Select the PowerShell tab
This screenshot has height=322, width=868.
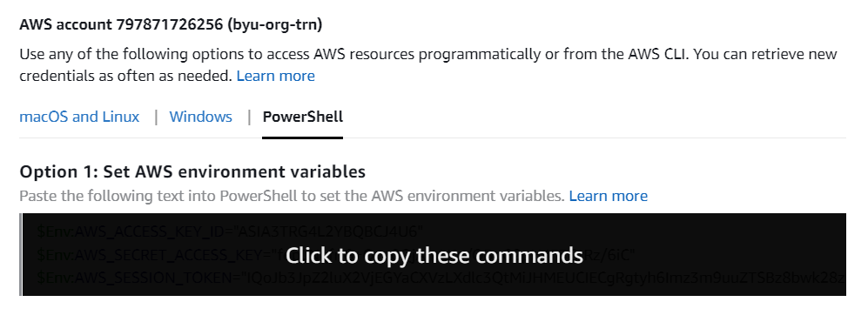pos(303,117)
